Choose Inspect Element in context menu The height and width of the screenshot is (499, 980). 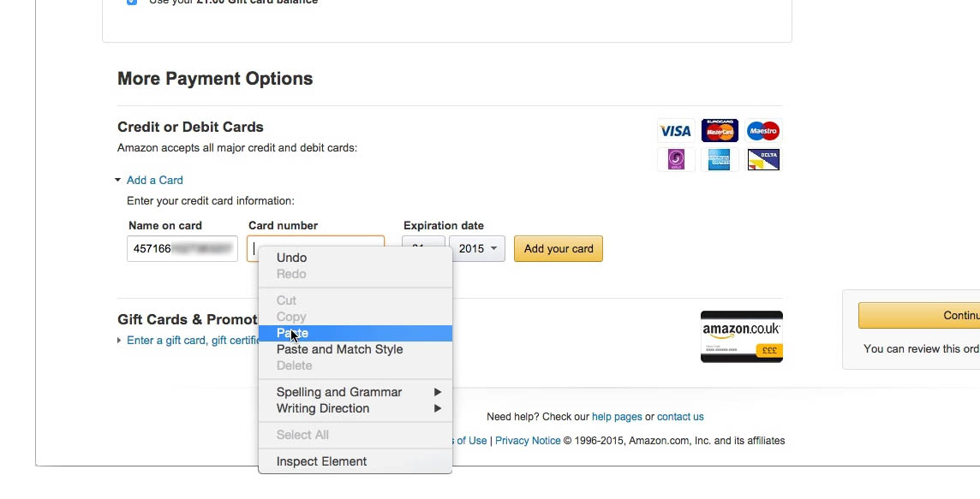coord(321,461)
